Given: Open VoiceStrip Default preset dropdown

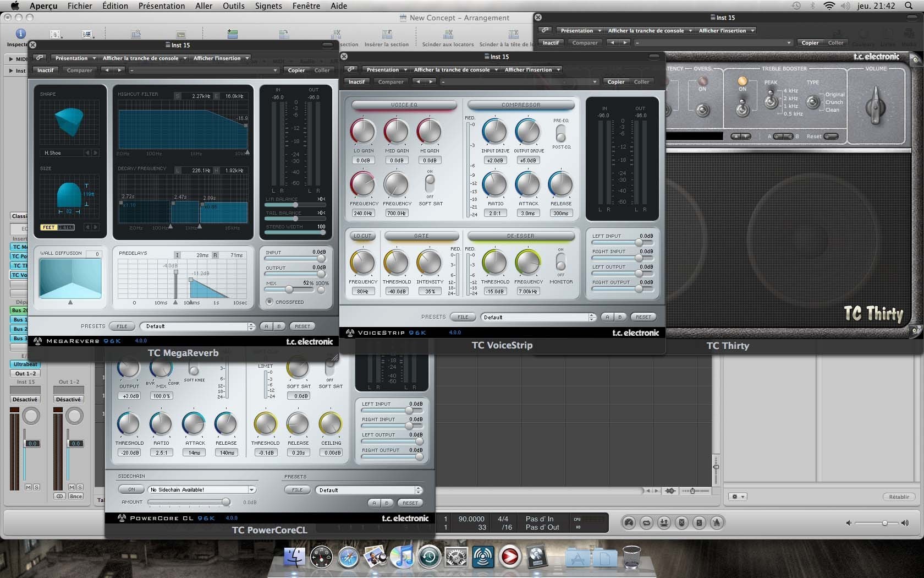Looking at the screenshot, I should point(538,317).
